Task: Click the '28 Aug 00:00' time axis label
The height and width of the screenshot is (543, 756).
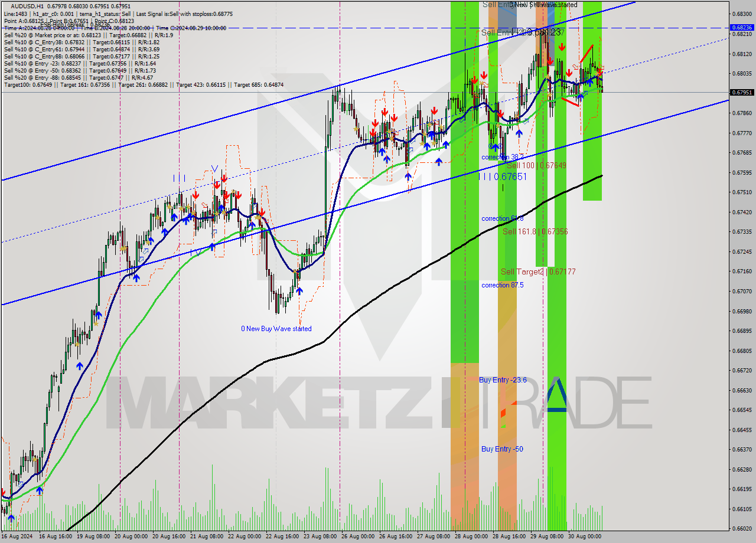Action: coord(471,537)
